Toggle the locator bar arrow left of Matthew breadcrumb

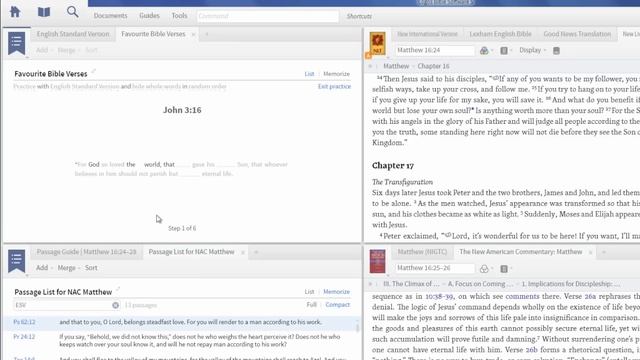pyautogui.click(x=370, y=66)
